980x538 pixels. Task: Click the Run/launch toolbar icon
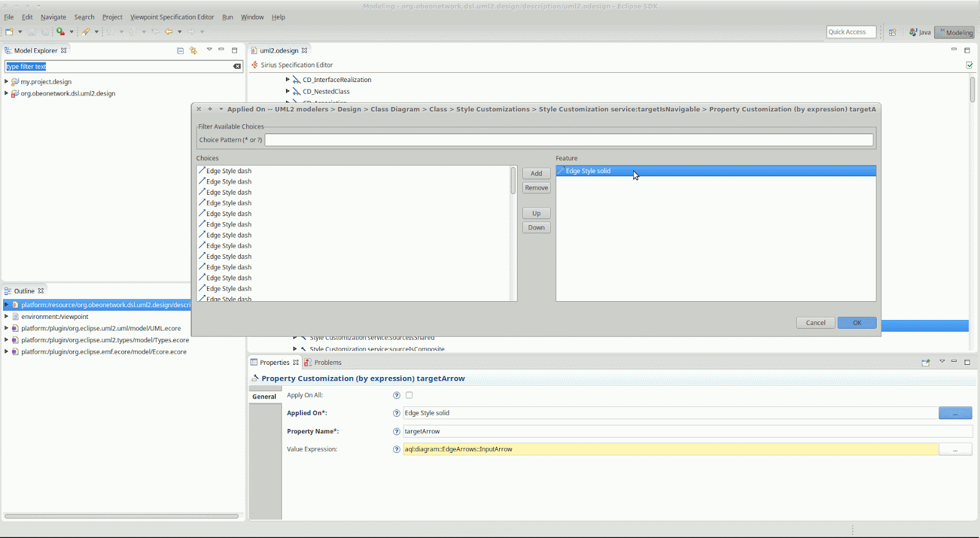pos(61,32)
